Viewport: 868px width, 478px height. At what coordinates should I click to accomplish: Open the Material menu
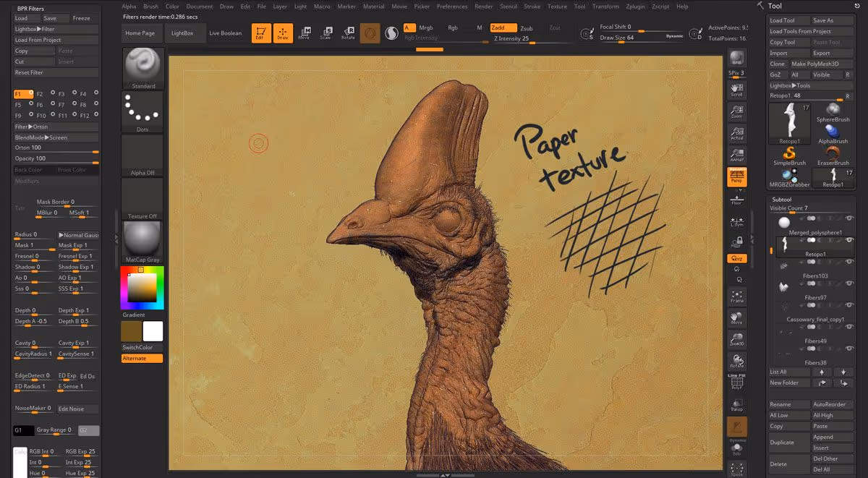click(x=373, y=7)
